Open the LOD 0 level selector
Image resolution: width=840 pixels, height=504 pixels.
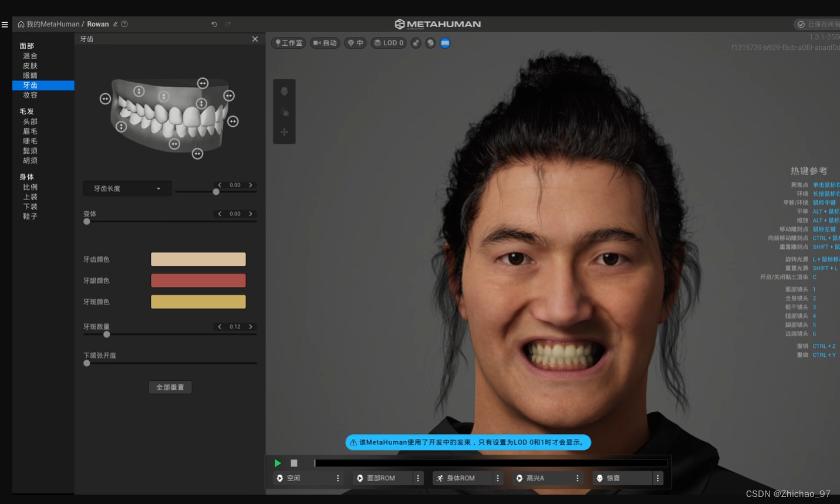click(389, 43)
